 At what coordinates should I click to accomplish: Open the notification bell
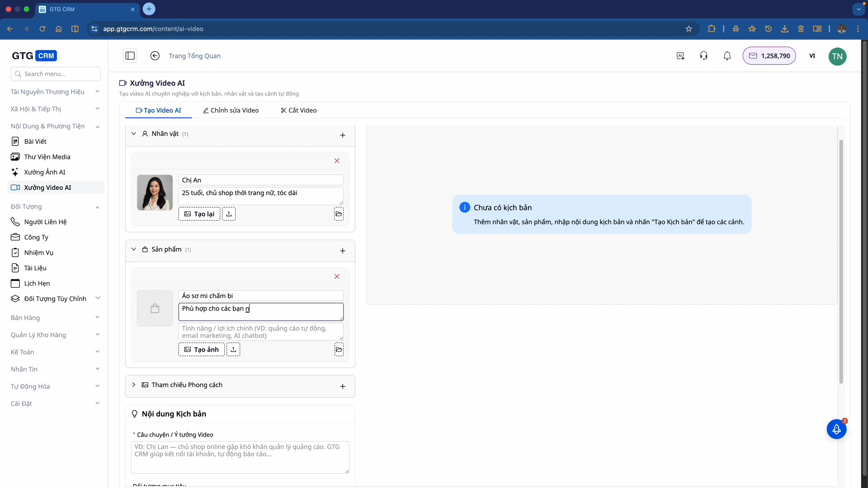727,56
